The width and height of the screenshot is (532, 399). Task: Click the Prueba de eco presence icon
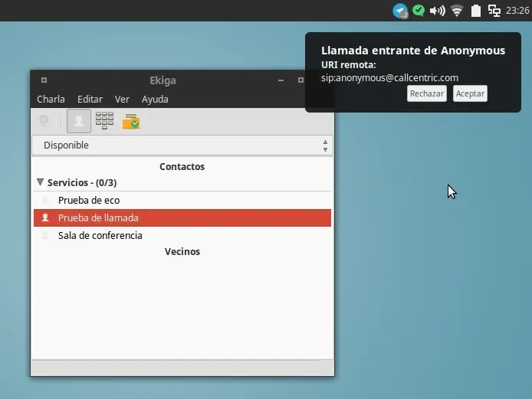point(45,200)
